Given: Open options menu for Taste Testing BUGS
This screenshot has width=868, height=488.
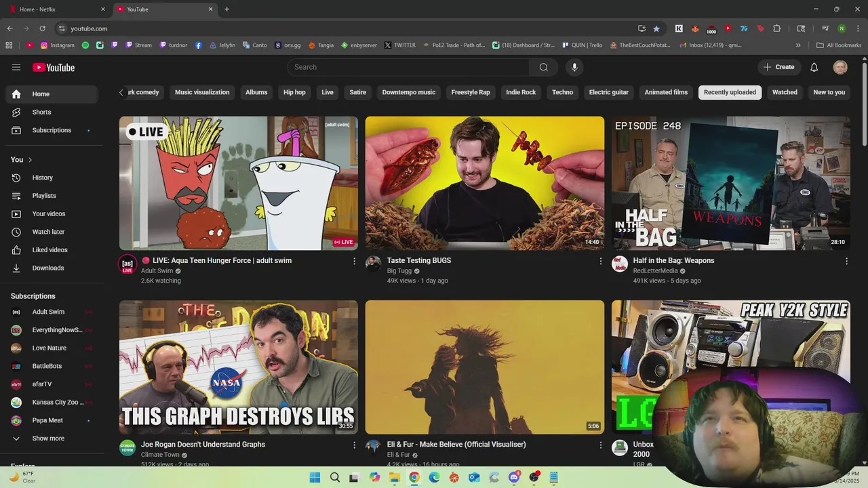Looking at the screenshot, I should tap(600, 261).
